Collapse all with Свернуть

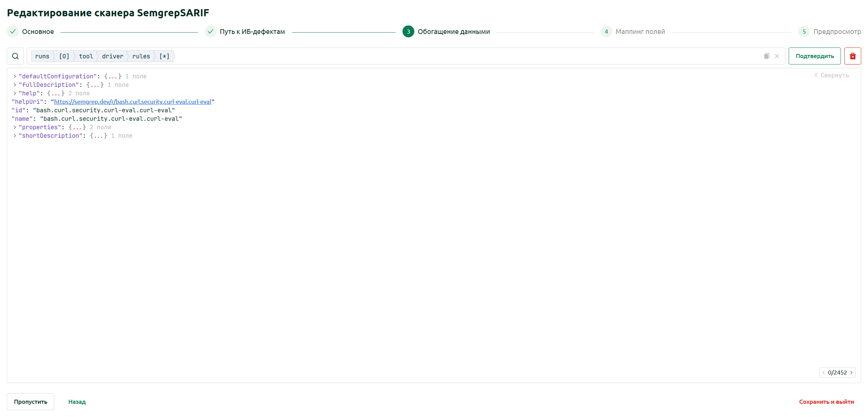[831, 75]
